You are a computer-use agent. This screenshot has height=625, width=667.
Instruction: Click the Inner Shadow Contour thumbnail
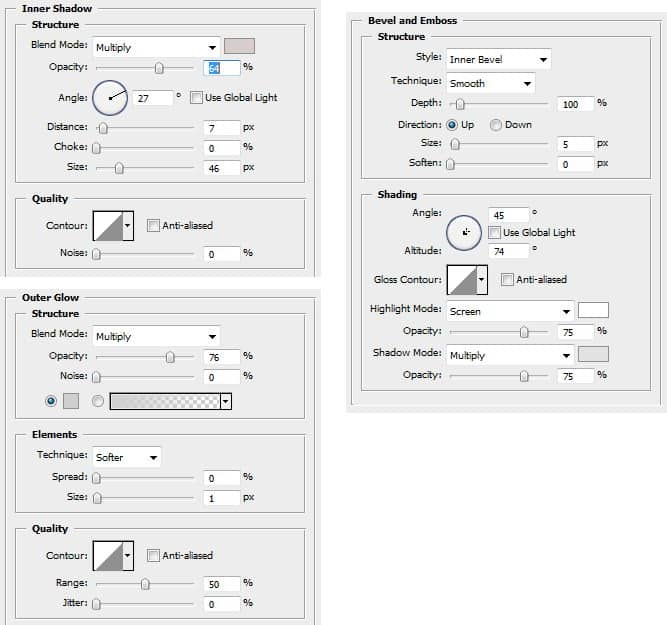click(108, 226)
